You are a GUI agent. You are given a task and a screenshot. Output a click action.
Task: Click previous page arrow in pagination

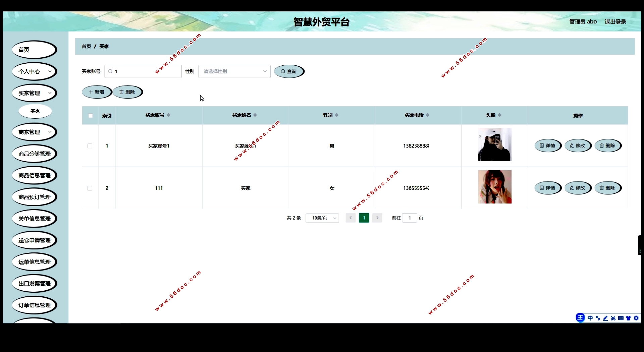(x=351, y=218)
